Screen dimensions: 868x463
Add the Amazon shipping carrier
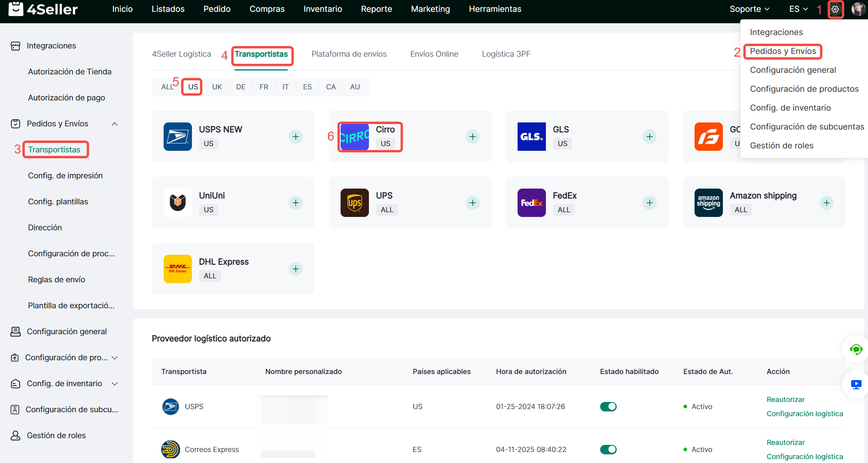(826, 203)
